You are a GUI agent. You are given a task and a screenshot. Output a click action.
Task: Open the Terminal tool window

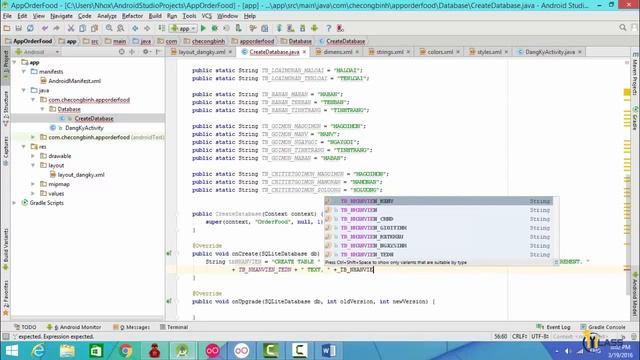(174, 327)
